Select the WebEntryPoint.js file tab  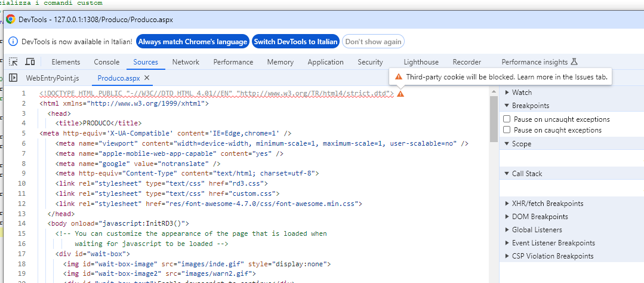click(x=53, y=78)
